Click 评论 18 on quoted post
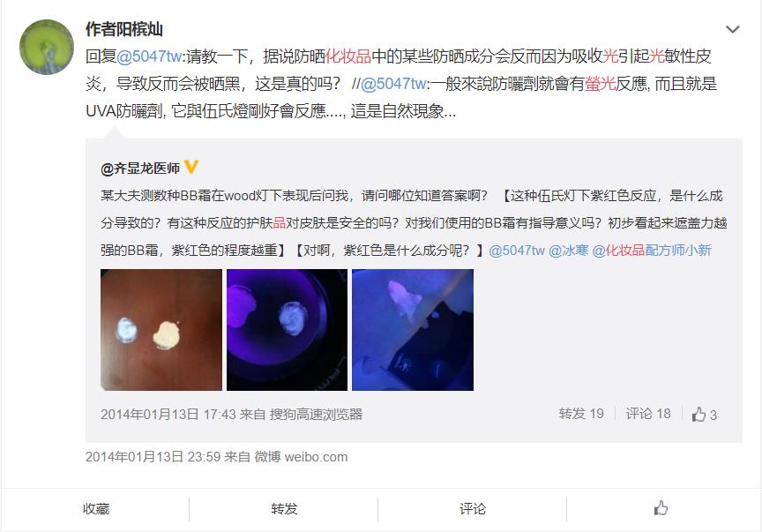Screen dimensions: 762x532 648,414
